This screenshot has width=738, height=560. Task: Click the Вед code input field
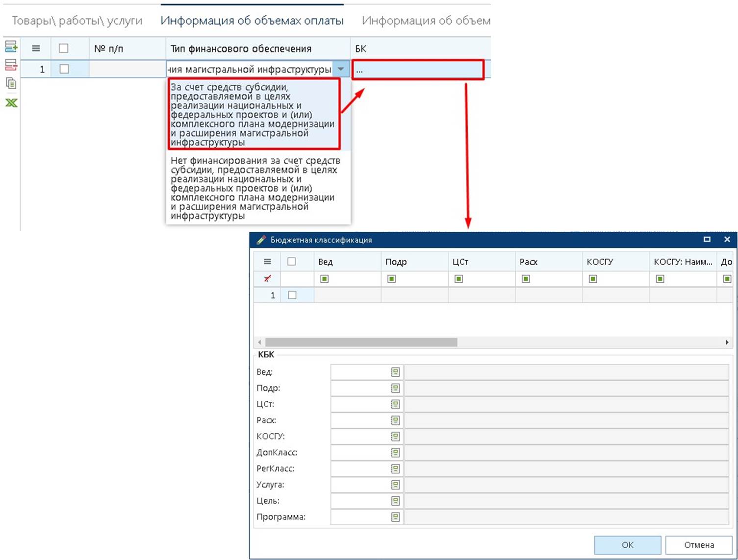[361, 372]
